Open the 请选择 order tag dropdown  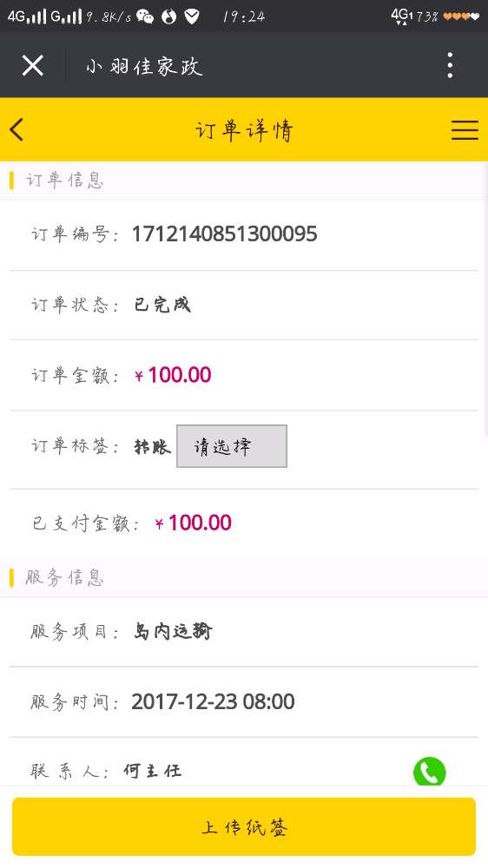pos(232,446)
